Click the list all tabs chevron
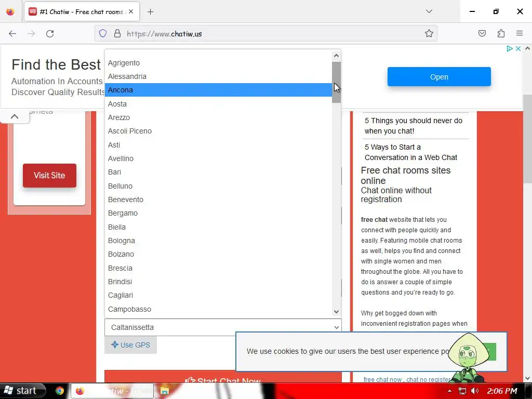The height and width of the screenshot is (399, 532). tap(429, 11)
